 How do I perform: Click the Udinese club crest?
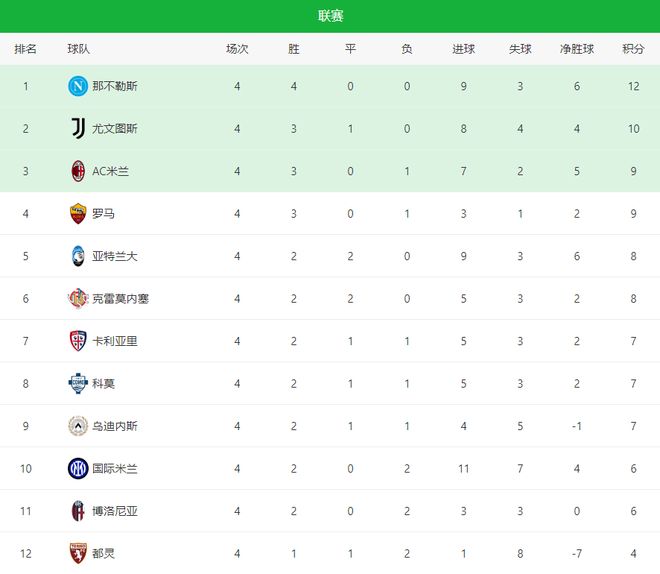tap(77, 426)
